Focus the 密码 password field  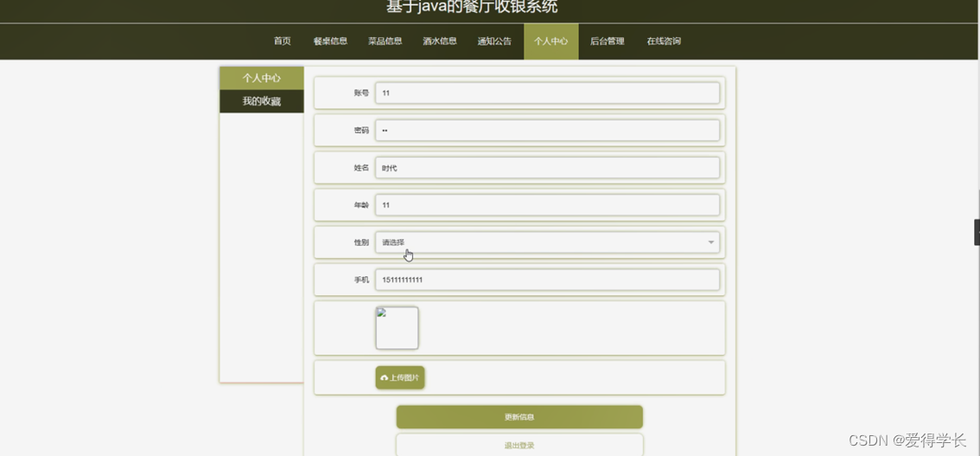pyautogui.click(x=547, y=130)
